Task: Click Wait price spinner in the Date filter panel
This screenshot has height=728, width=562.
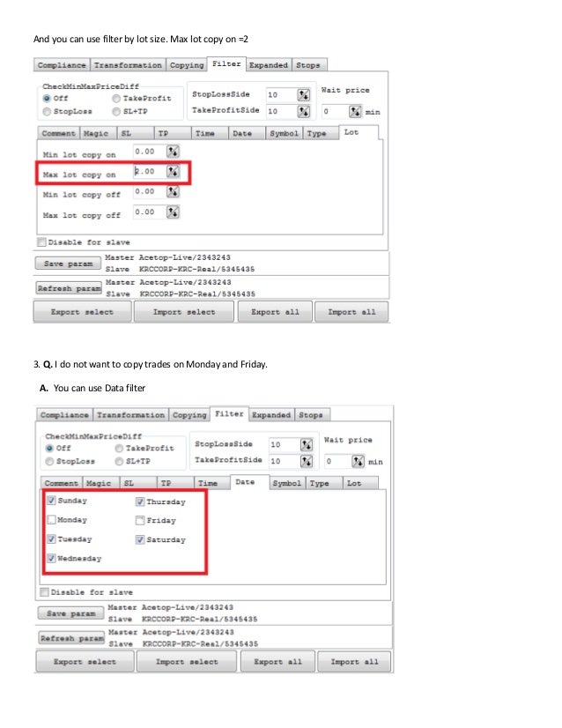Action: (x=358, y=462)
